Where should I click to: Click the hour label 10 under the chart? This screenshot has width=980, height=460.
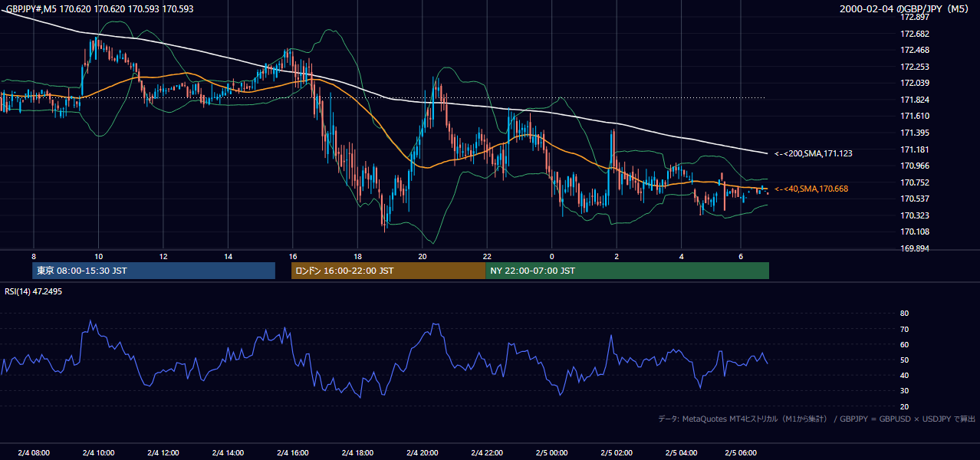(x=98, y=256)
